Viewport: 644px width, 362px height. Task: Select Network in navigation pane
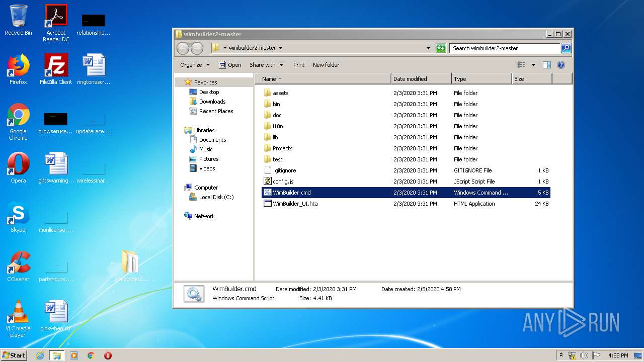coord(204,216)
